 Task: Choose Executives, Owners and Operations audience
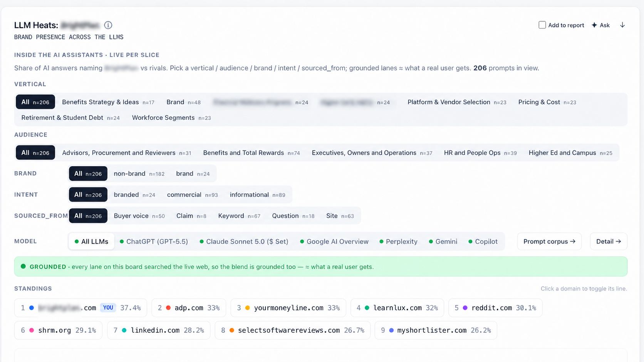click(372, 153)
